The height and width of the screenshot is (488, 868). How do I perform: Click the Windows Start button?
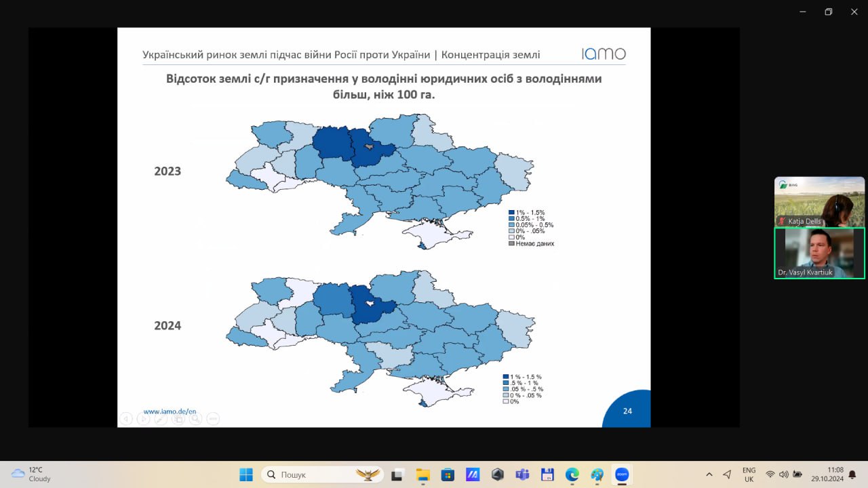[246, 474]
